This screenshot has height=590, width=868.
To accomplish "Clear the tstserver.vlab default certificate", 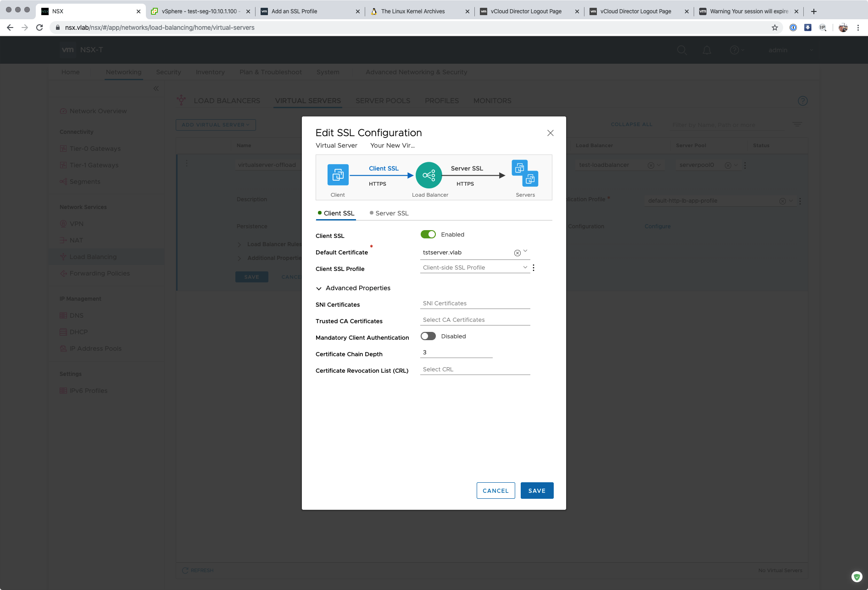I will click(x=517, y=253).
